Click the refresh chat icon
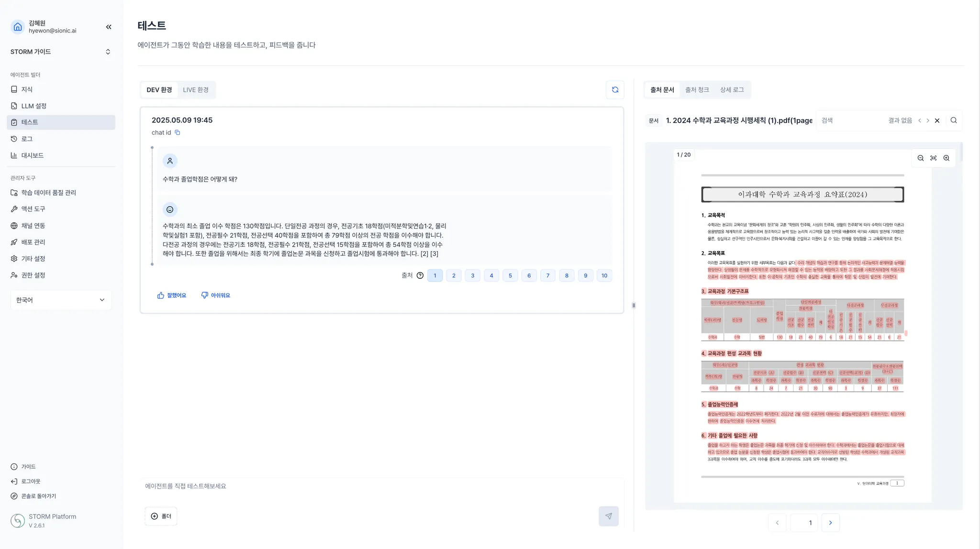 click(x=615, y=90)
